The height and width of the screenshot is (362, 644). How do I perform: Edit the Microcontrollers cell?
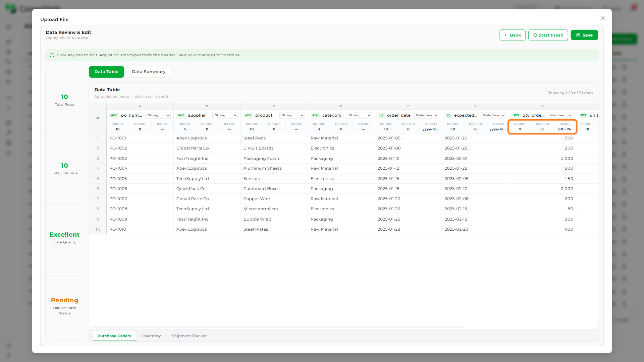274,209
